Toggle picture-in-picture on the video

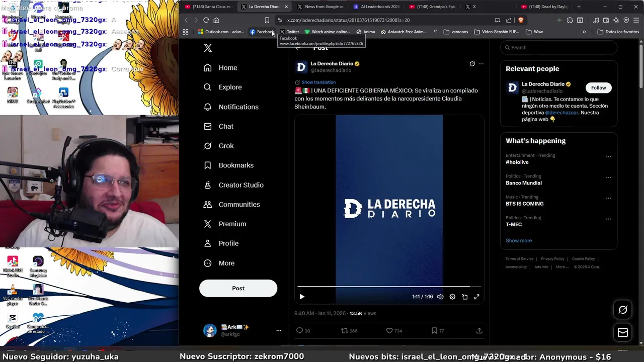tap(464, 297)
